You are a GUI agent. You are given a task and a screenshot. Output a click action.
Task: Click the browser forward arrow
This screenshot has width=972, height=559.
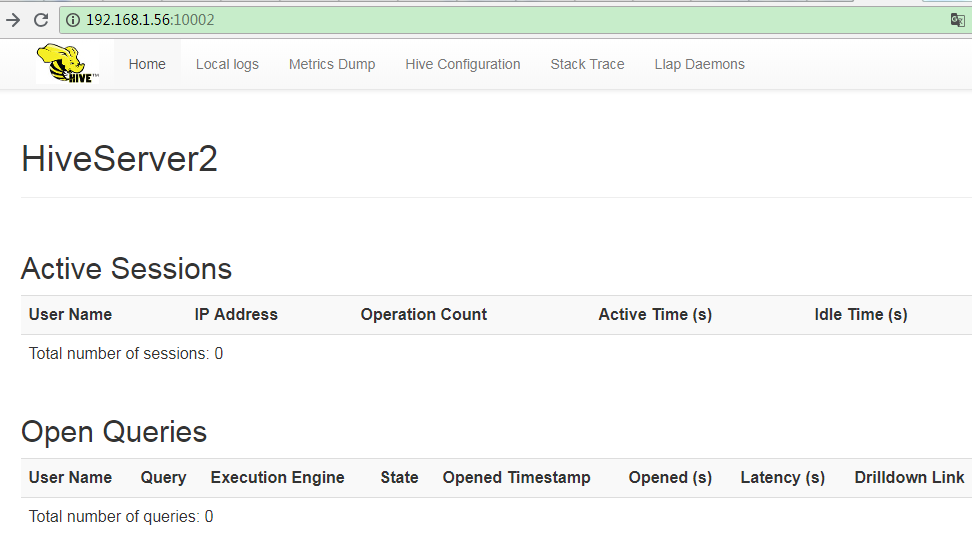(13, 20)
